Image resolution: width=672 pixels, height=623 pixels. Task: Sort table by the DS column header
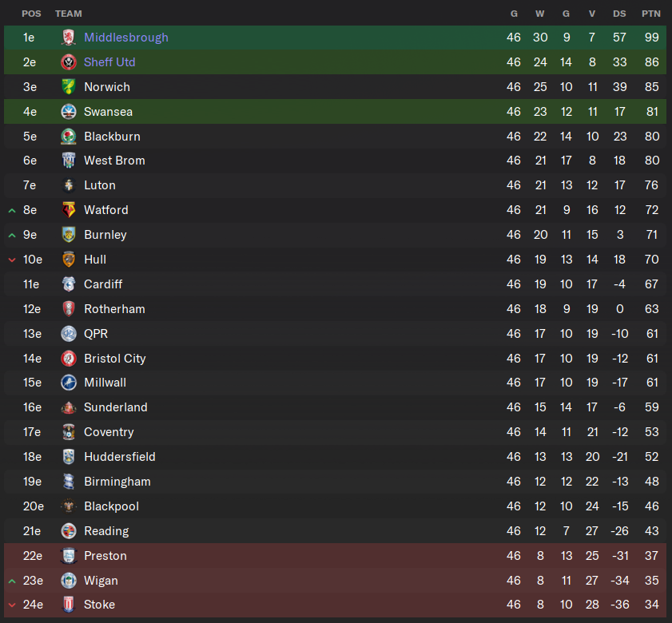pos(619,14)
